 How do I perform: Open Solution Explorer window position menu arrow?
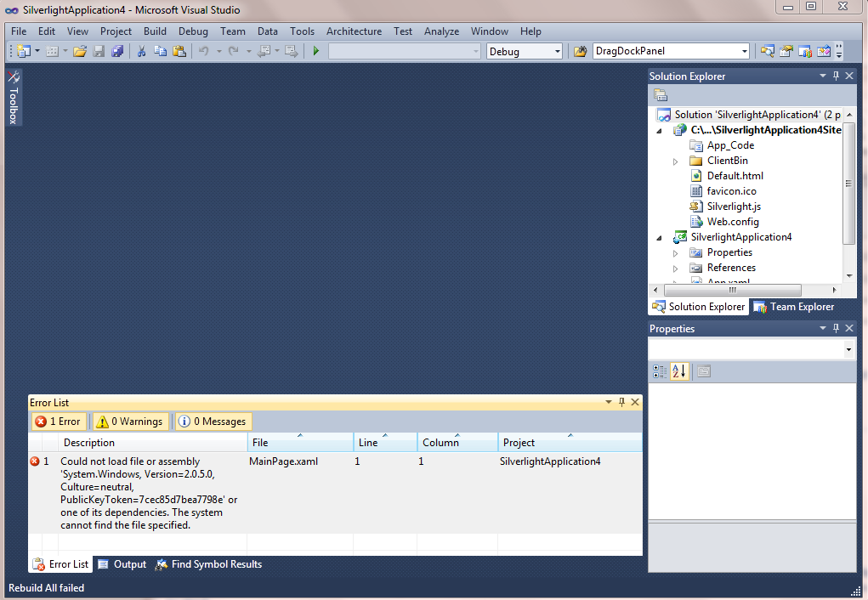(823, 76)
